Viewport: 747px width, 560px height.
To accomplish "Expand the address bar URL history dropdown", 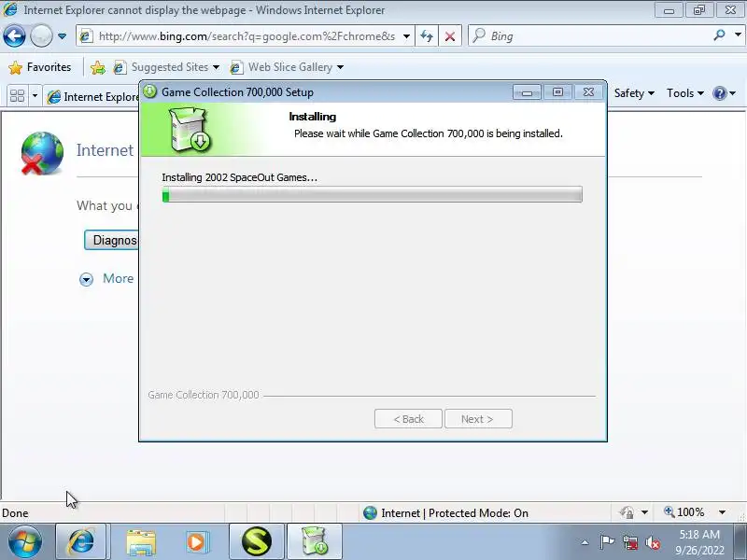I will pyautogui.click(x=406, y=36).
